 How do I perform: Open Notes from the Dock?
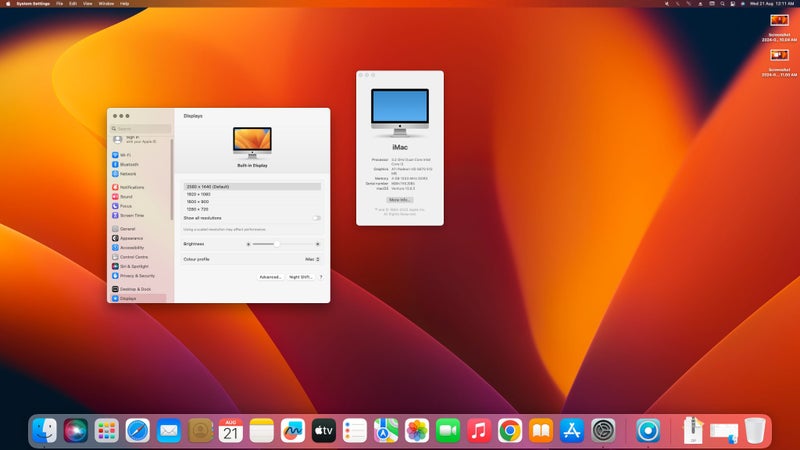point(262,431)
